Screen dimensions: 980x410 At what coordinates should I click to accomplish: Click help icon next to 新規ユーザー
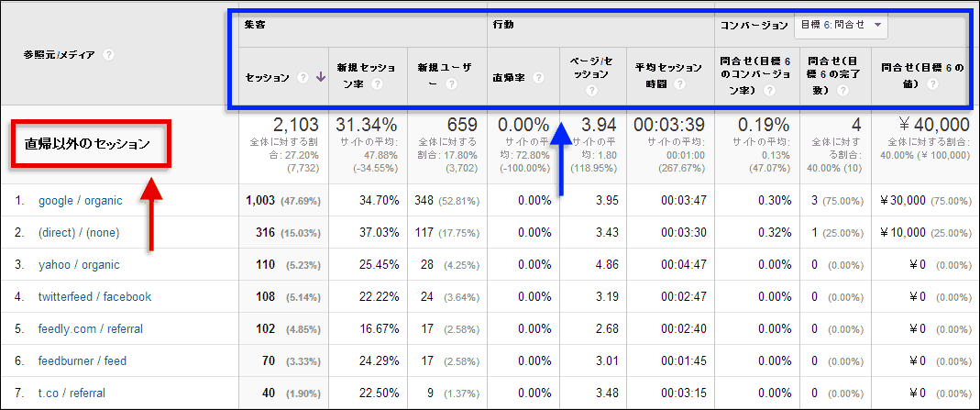[x=451, y=84]
